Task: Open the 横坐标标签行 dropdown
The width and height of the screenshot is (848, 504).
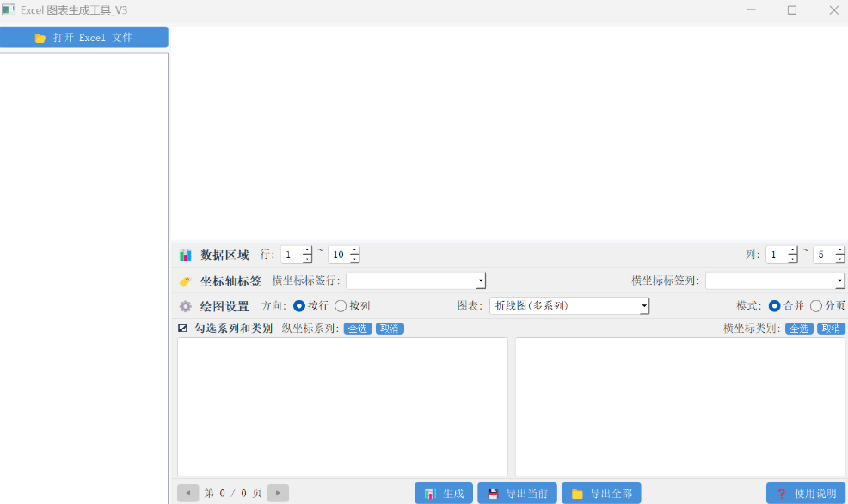Action: (415, 280)
